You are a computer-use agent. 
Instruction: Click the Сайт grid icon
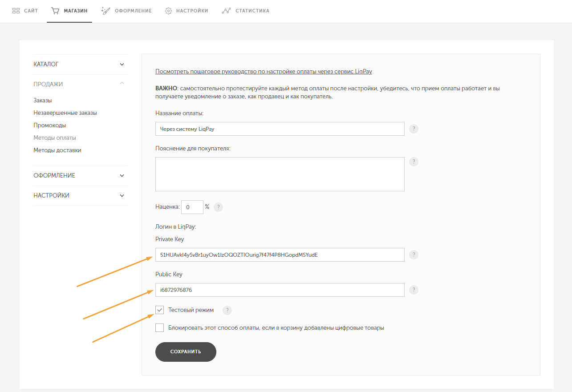pos(16,11)
